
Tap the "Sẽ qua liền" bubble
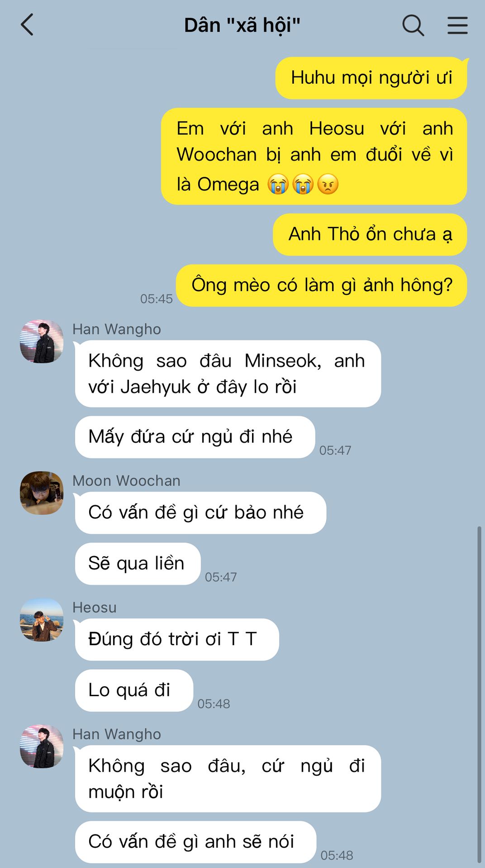pos(138,564)
